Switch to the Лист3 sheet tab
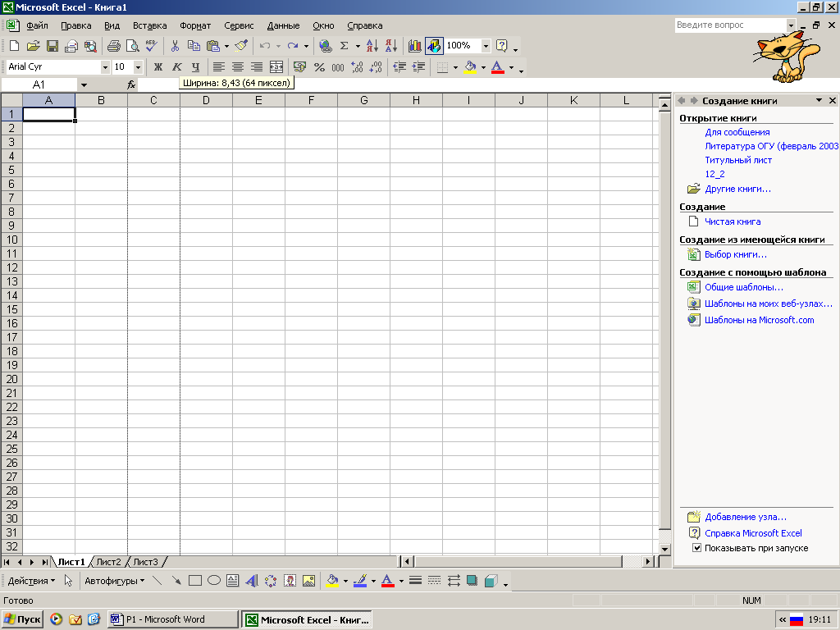 [145, 562]
